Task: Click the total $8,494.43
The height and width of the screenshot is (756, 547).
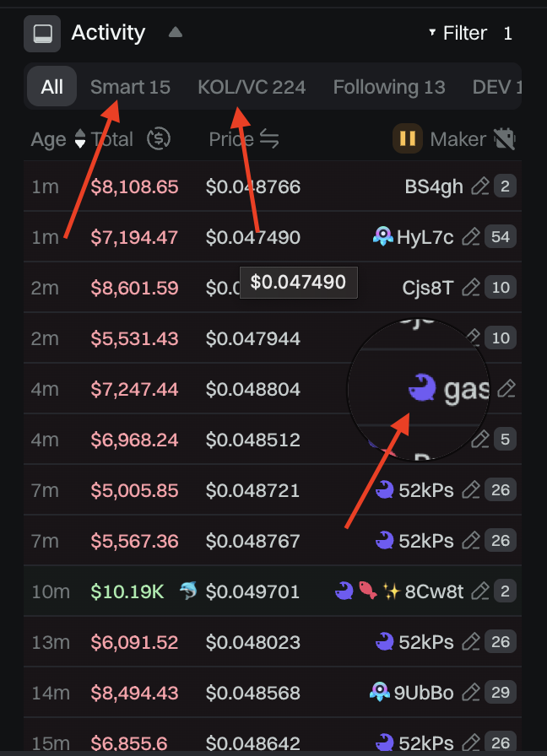Action: click(134, 693)
